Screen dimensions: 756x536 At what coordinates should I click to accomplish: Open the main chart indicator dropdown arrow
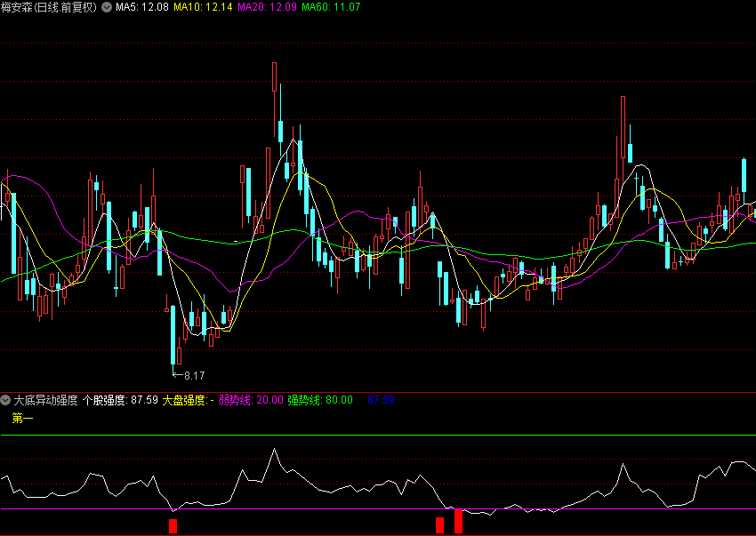(107, 7)
